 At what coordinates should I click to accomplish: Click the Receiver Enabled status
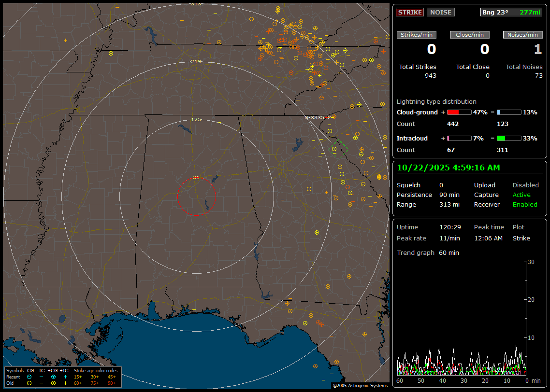pyautogui.click(x=525, y=205)
